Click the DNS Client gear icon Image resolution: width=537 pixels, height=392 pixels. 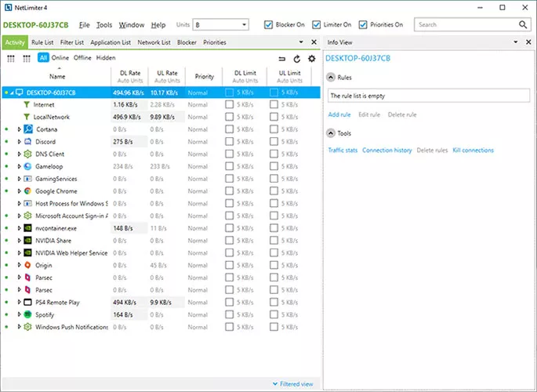(27, 154)
